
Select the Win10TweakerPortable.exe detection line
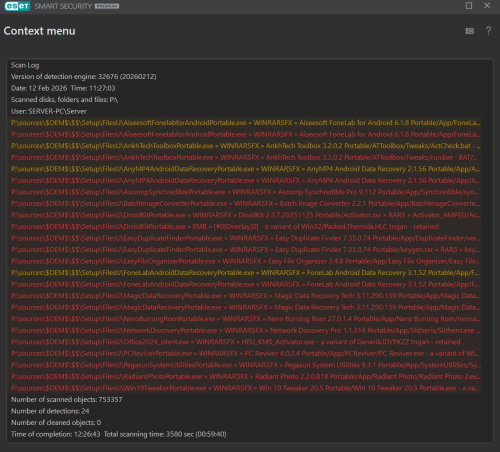click(x=246, y=388)
